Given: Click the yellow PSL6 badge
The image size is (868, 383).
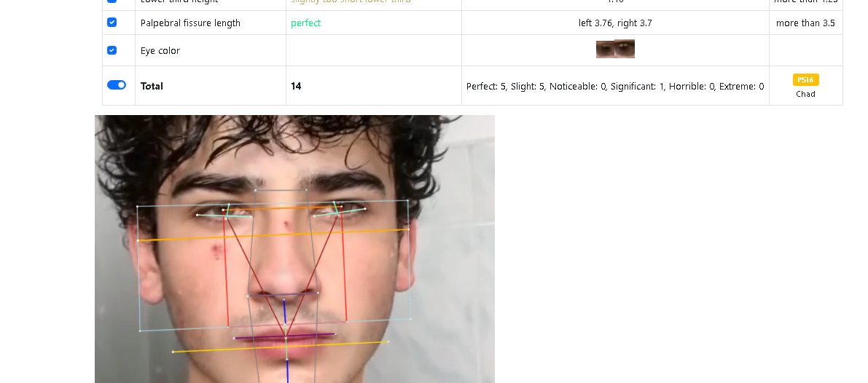Looking at the screenshot, I should click(805, 80).
